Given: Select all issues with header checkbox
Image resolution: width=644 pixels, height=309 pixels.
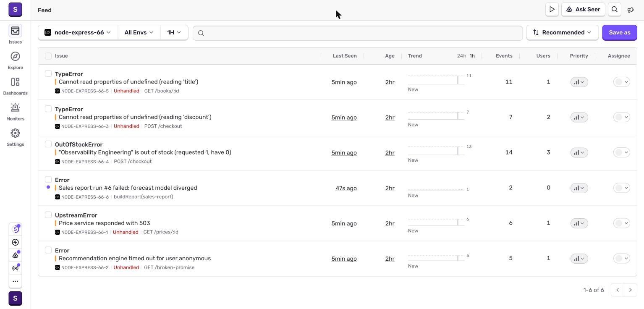Looking at the screenshot, I should (48, 56).
